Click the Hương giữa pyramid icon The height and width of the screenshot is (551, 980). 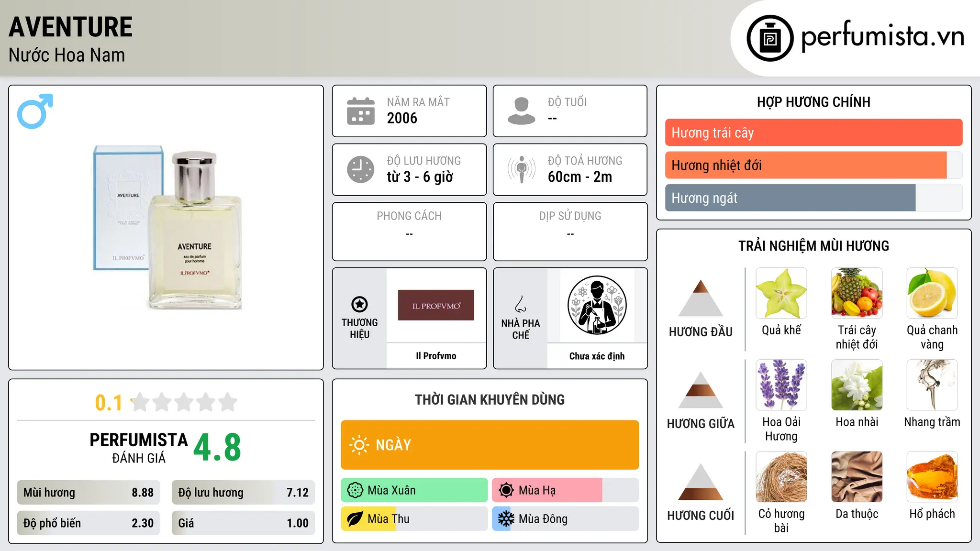(x=701, y=389)
